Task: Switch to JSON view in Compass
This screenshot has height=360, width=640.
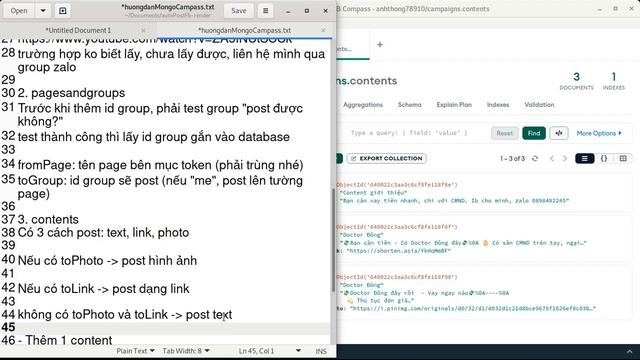Action: point(604,158)
